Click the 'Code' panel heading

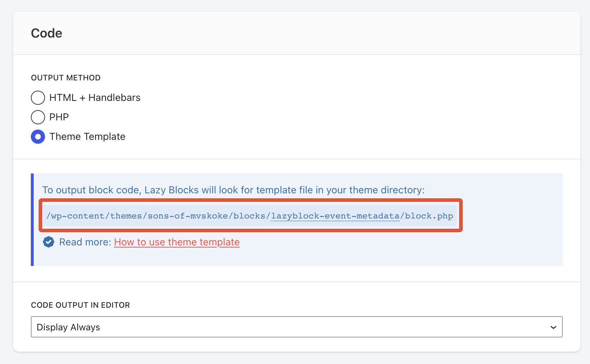click(x=46, y=33)
